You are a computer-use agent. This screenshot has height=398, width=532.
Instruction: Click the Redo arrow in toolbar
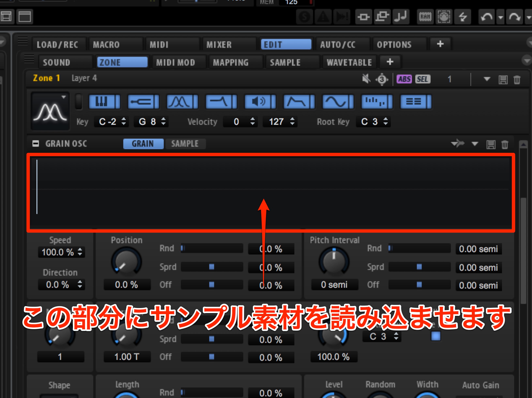[x=514, y=17]
